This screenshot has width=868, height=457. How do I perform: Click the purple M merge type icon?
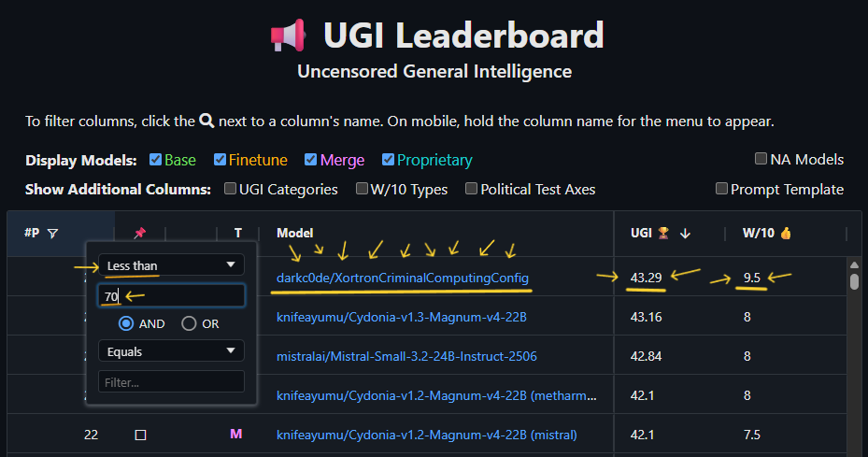(236, 435)
